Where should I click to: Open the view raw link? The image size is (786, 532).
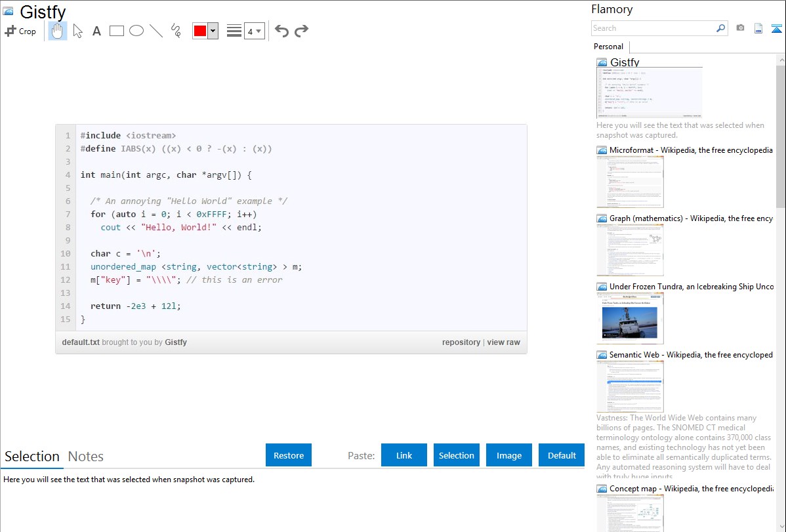[504, 342]
